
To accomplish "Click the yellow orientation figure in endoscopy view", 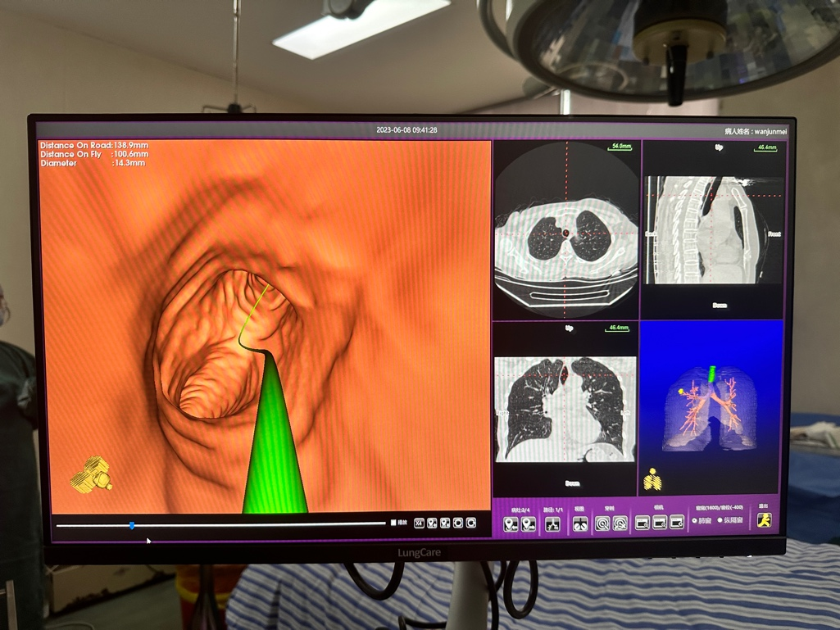I will (x=91, y=473).
